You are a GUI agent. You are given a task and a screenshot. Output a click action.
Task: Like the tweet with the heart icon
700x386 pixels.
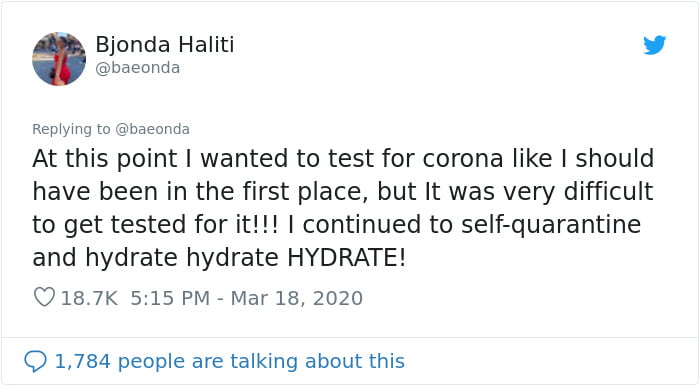click(x=44, y=297)
